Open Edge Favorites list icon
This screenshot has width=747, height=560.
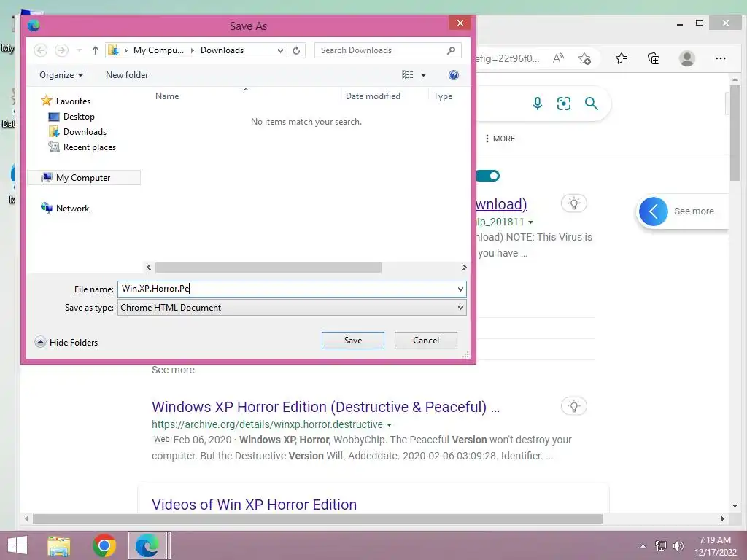tap(622, 58)
